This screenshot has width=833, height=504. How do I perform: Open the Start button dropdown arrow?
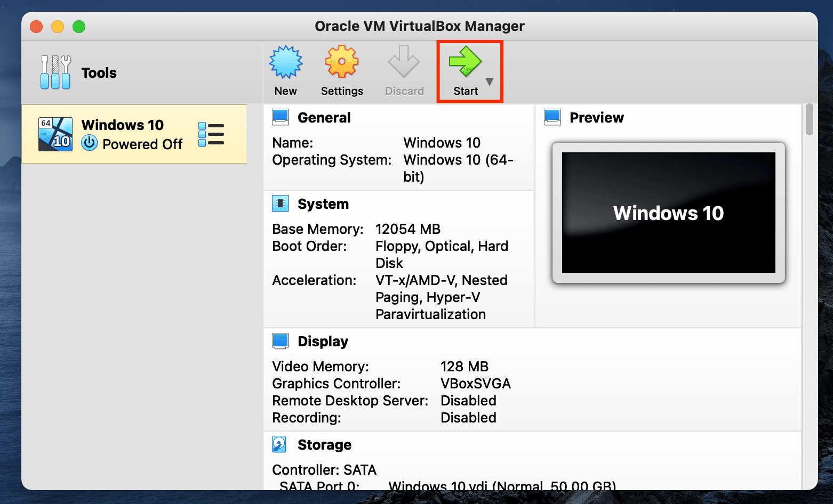click(490, 82)
